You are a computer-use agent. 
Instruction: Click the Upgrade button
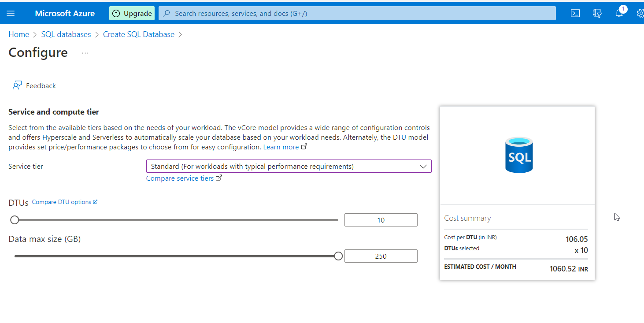click(132, 13)
